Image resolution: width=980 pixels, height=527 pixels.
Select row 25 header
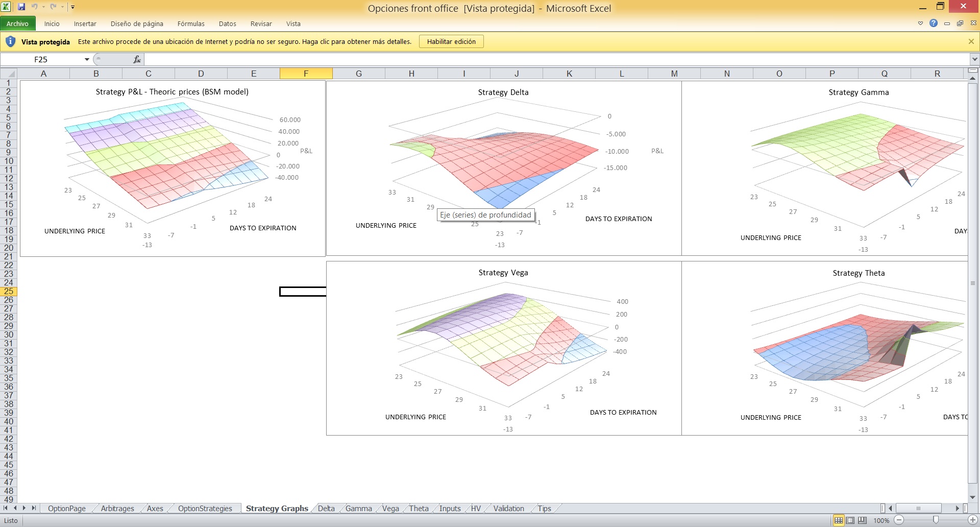(9, 291)
